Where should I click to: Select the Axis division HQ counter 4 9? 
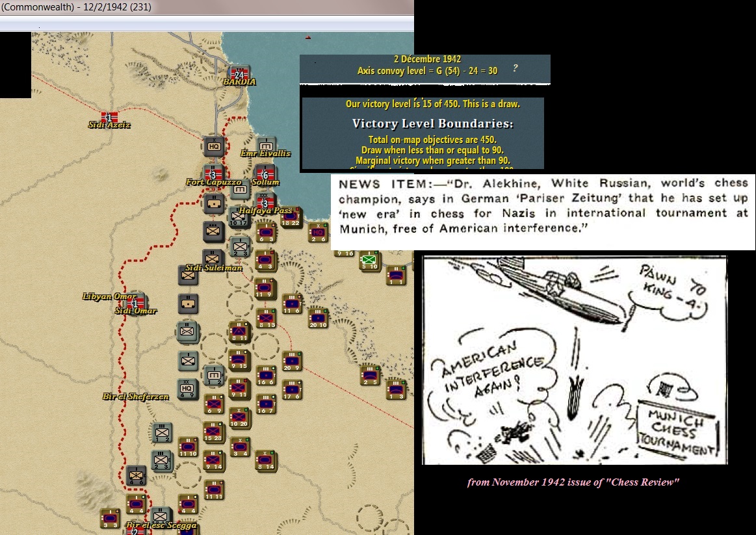(188, 389)
